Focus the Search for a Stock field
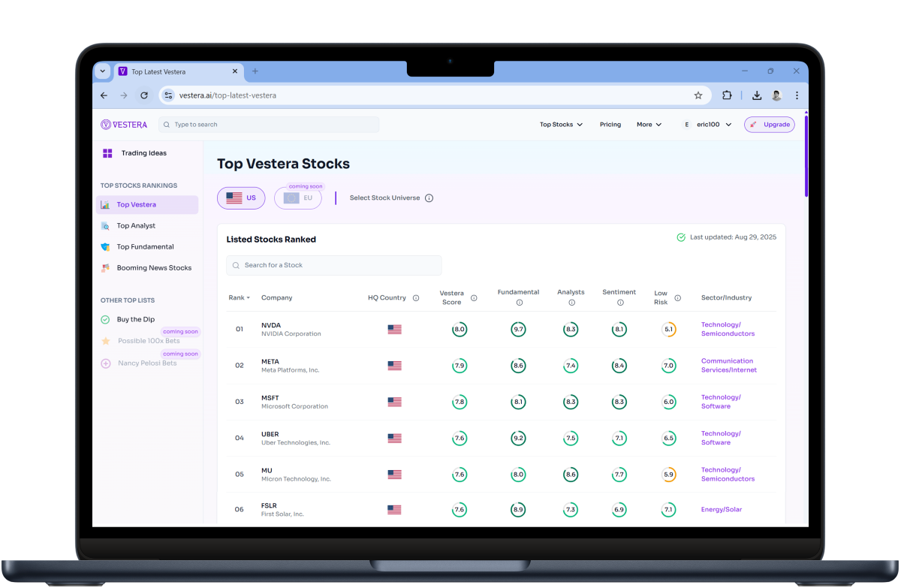This screenshot has height=588, width=901. coord(334,265)
